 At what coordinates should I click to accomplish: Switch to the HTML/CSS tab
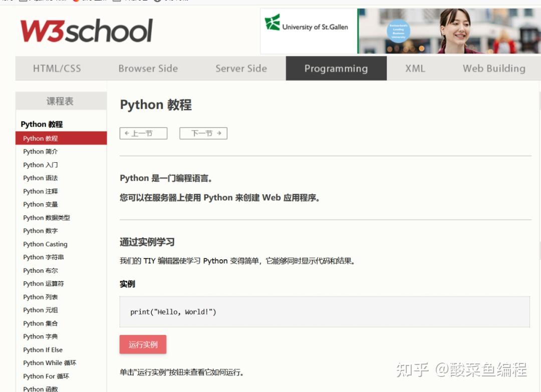(57, 68)
